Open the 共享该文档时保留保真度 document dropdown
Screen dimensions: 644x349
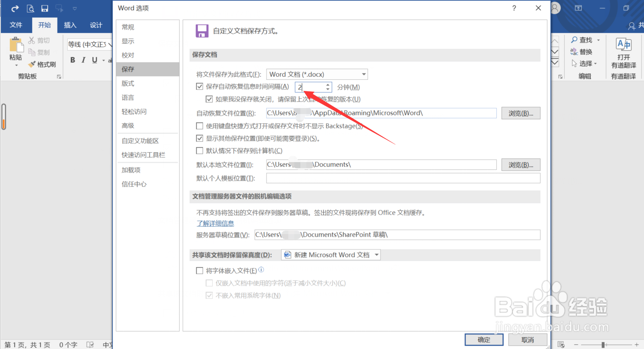tap(331, 255)
